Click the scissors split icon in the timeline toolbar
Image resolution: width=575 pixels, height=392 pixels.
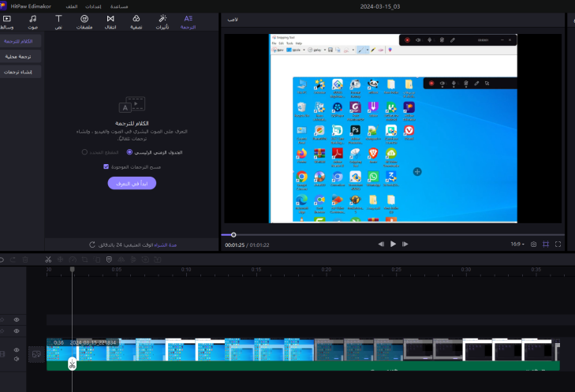coord(48,259)
